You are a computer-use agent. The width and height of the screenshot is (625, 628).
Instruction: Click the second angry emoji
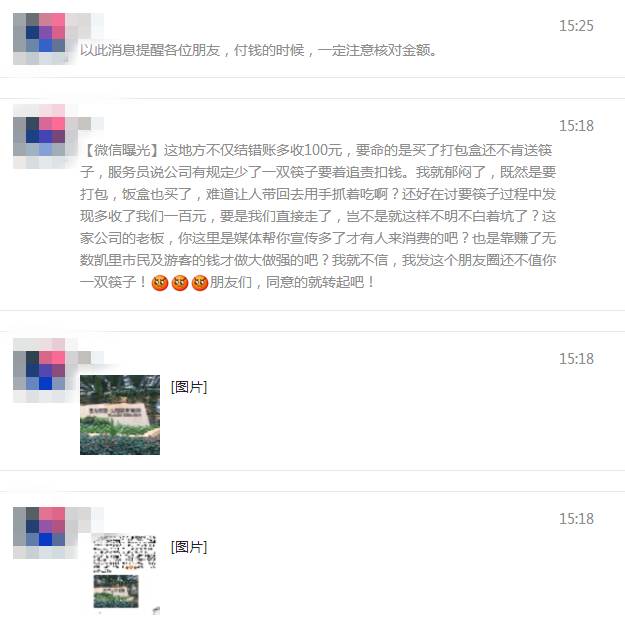(180, 283)
